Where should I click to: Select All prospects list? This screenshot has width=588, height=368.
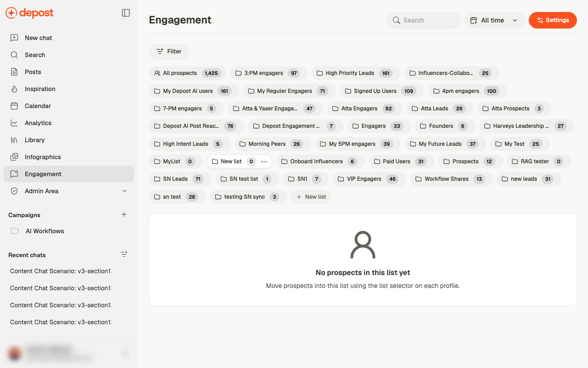coord(187,73)
